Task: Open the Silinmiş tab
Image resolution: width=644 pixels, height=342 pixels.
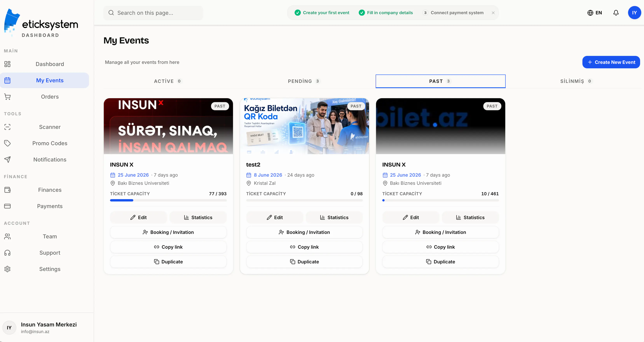Action: 577,81
